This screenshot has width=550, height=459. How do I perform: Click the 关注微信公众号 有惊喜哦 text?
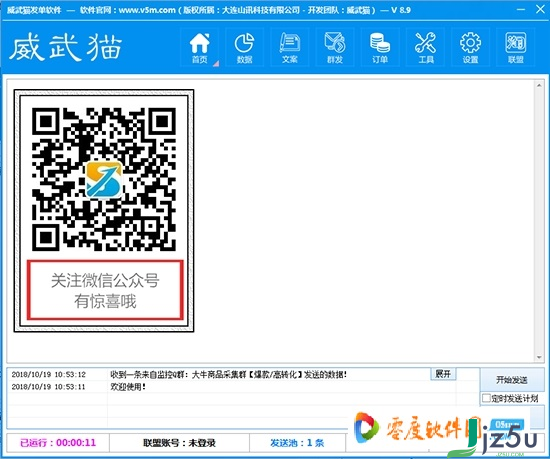click(x=105, y=290)
